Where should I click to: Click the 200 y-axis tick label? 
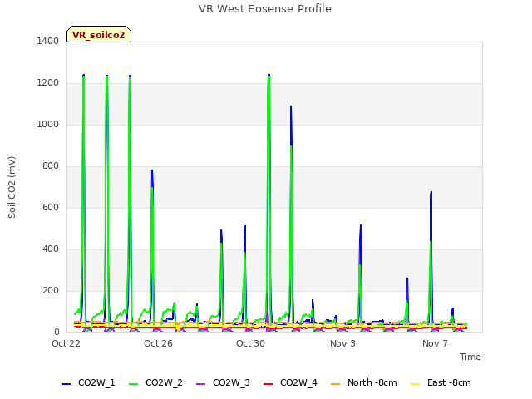(x=51, y=290)
